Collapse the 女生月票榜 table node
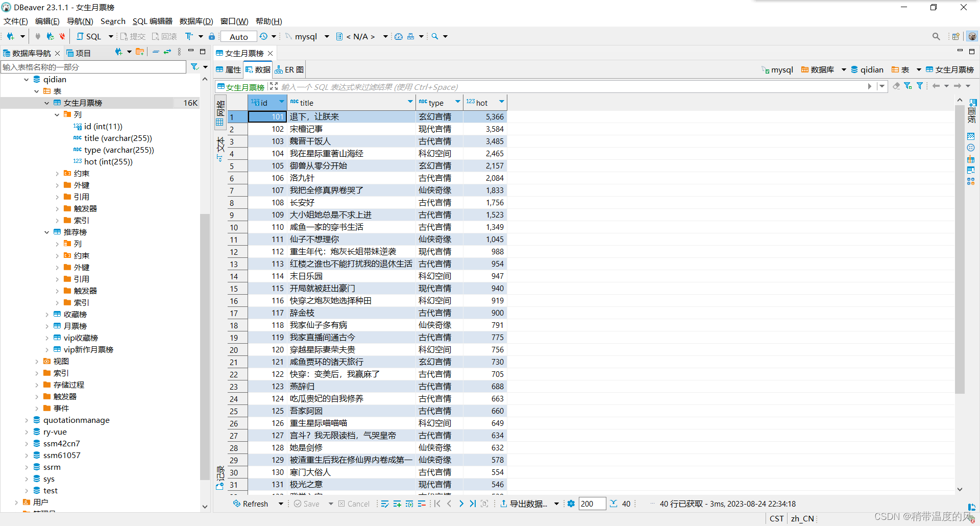Screen dimensions: 980x526 (47, 103)
